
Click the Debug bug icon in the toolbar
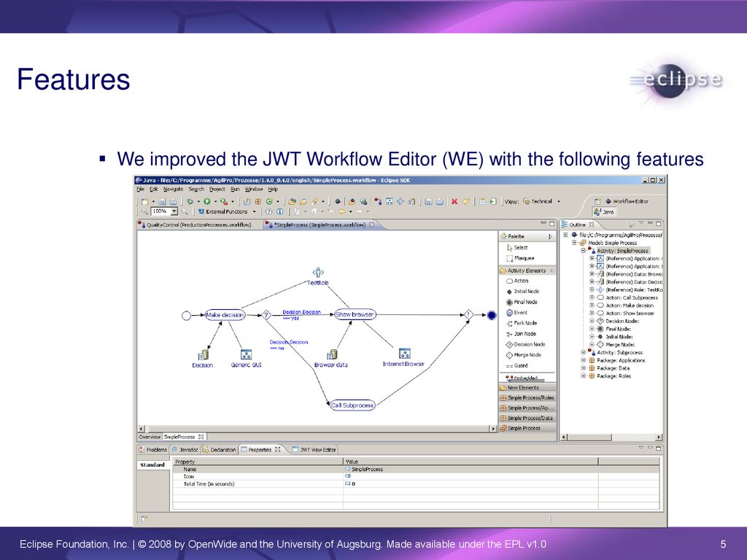point(190,201)
